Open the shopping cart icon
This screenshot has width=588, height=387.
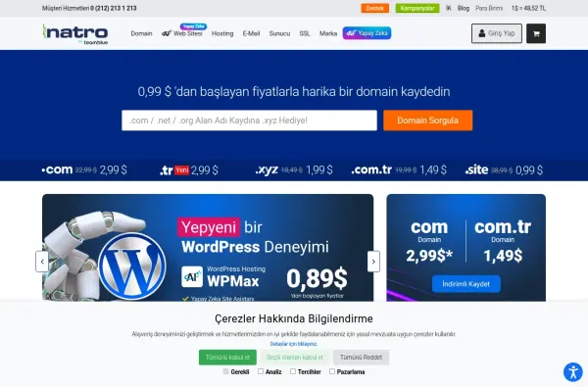[536, 33]
